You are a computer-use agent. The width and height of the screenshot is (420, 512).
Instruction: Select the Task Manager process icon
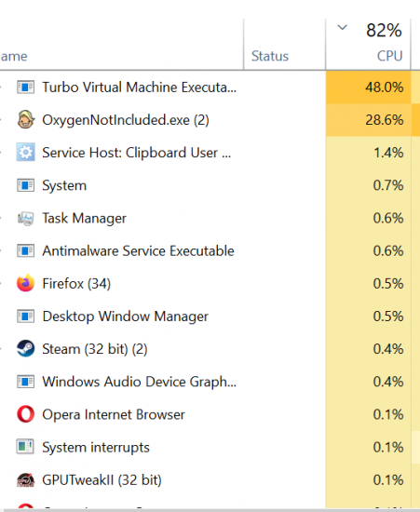[x=25, y=218]
